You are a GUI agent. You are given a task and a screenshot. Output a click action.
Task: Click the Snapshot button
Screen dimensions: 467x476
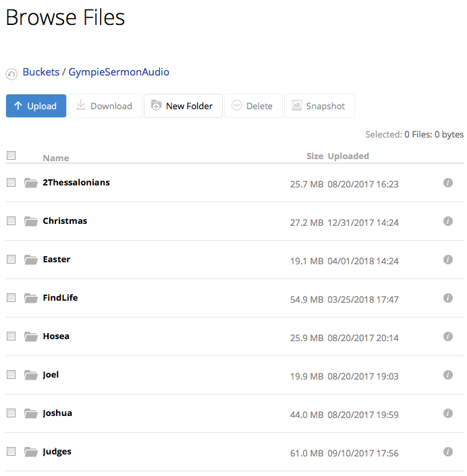coord(319,106)
